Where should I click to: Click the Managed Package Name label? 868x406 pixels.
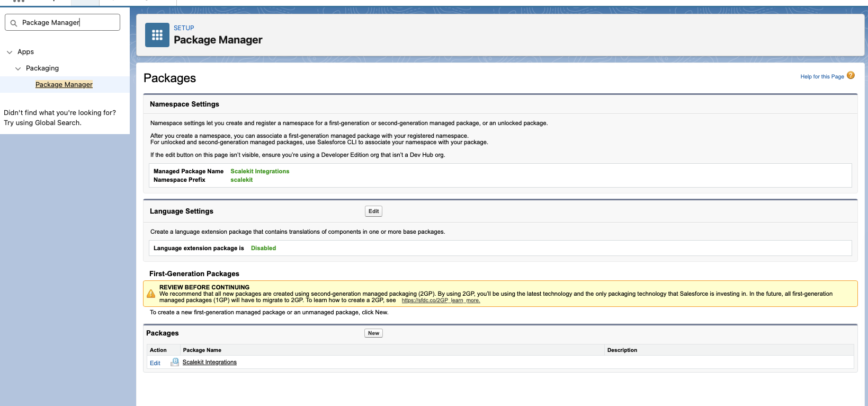click(189, 171)
